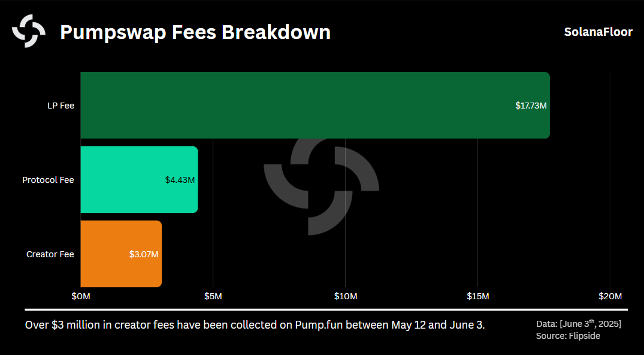Click the SolanaFloor logo icon in header
The width and height of the screenshot is (644, 355).
click(29, 31)
